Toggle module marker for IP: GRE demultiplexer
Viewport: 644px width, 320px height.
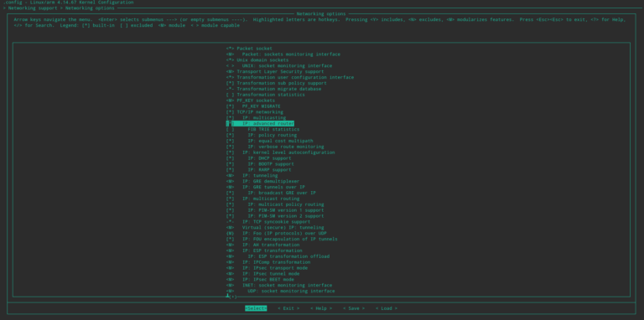pyautogui.click(x=230, y=181)
